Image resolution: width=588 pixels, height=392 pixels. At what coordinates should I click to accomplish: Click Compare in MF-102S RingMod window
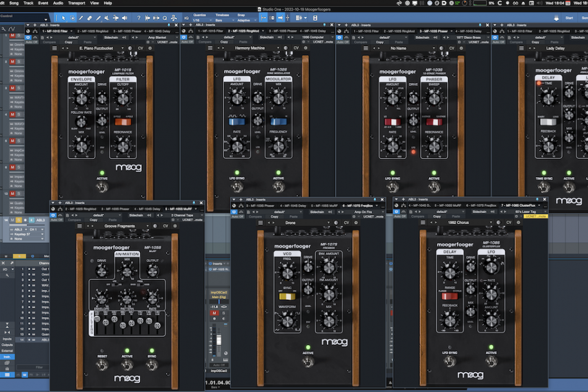tap(205, 42)
